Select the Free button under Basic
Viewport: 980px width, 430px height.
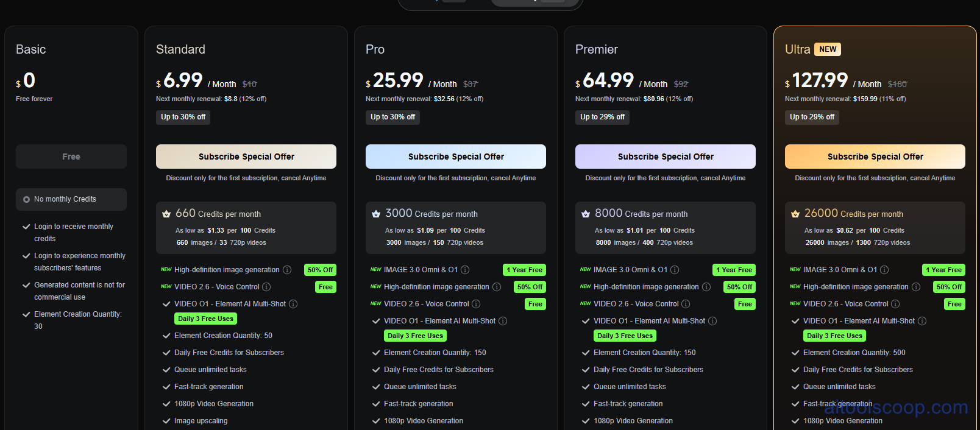click(71, 157)
